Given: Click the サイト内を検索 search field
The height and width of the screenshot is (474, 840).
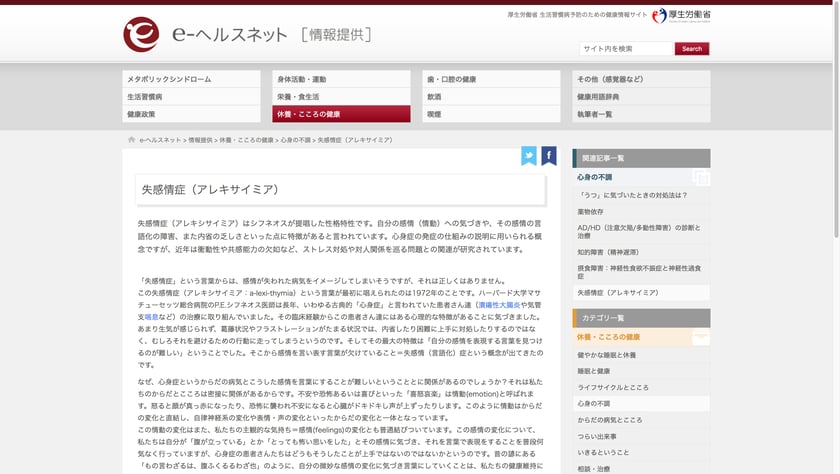Looking at the screenshot, I should pyautogui.click(x=626, y=49).
